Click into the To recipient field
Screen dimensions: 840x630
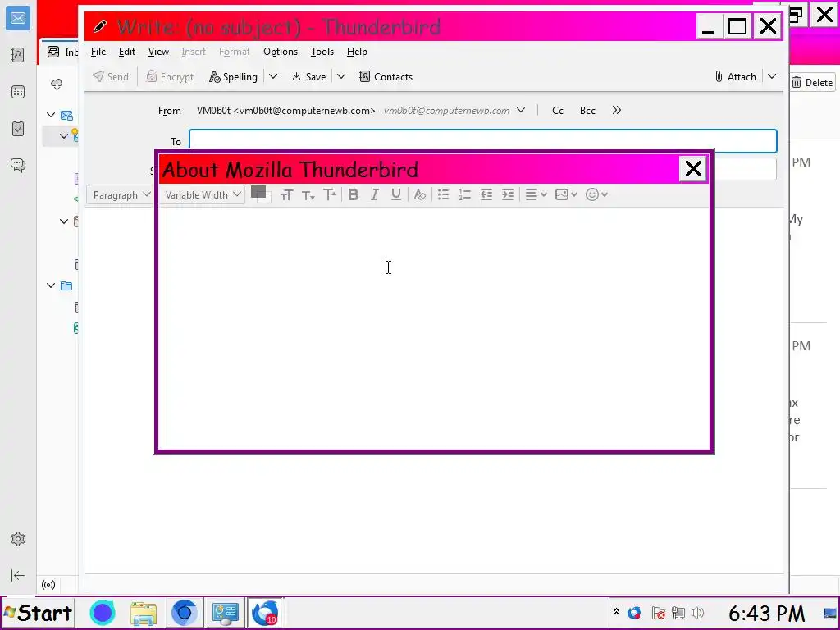[482, 141]
